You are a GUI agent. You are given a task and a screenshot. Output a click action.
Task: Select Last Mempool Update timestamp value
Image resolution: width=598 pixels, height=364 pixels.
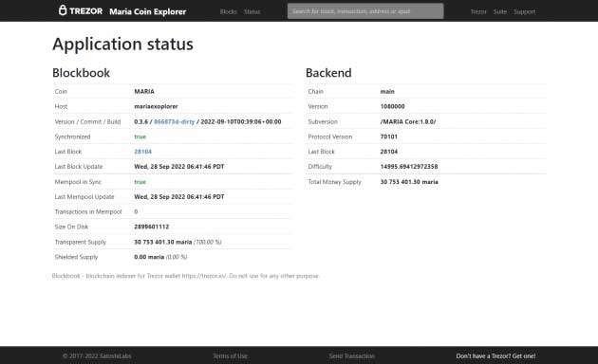point(179,196)
